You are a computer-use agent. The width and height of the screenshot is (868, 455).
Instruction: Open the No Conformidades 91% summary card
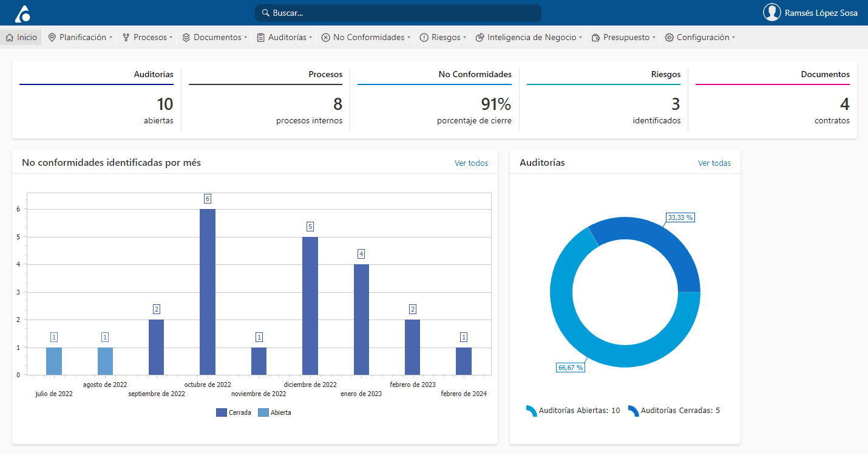435,99
